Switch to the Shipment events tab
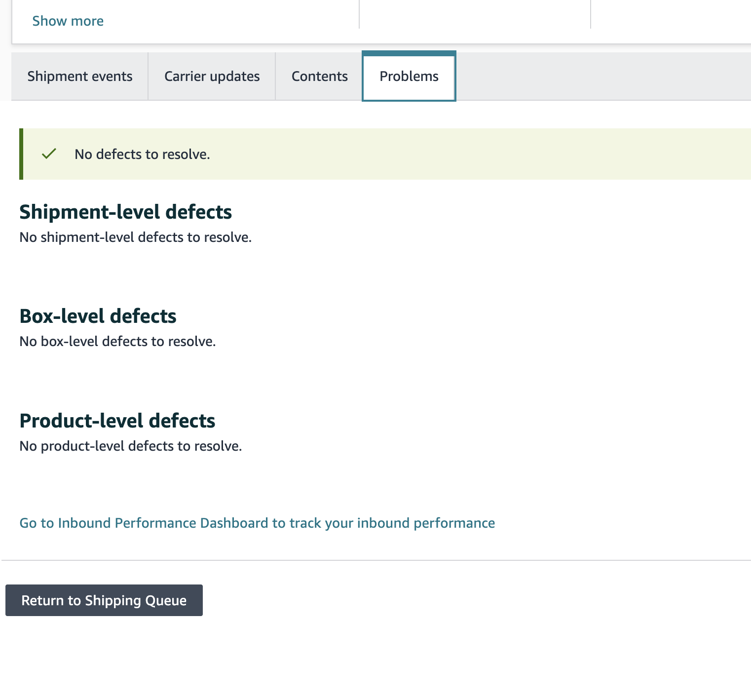Viewport: 751px width, 700px height. (x=80, y=77)
